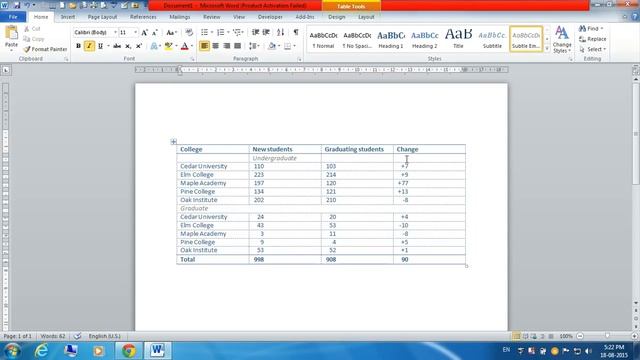
Task: Click Borders icon
Action: point(287,46)
